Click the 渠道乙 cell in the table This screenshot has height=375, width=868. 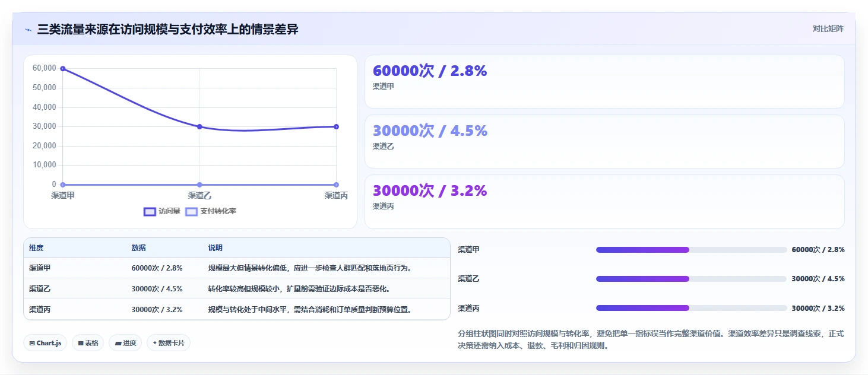tap(40, 289)
